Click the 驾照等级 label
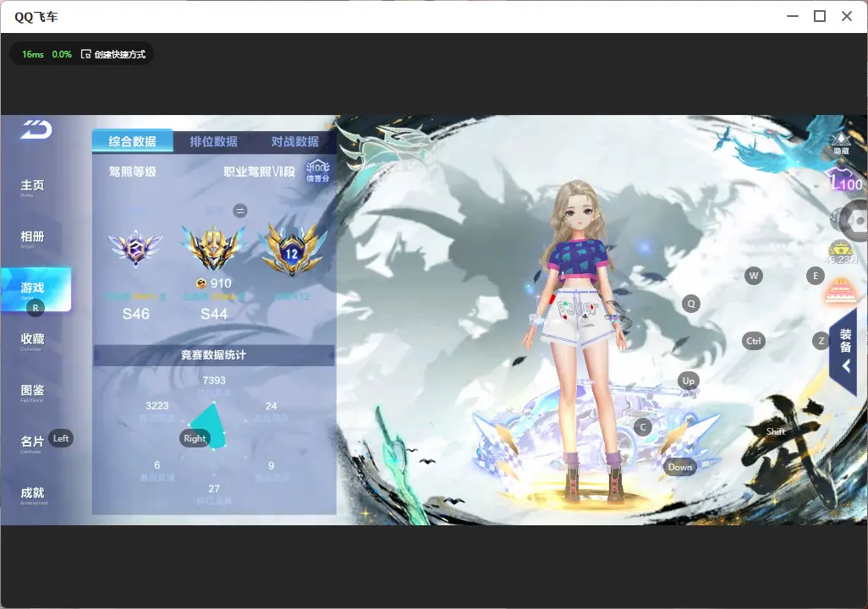The width and height of the screenshot is (868, 609). 132,173
